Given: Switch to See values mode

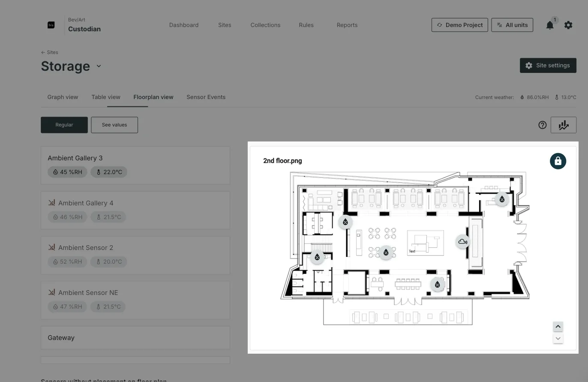Looking at the screenshot, I should pyautogui.click(x=114, y=125).
